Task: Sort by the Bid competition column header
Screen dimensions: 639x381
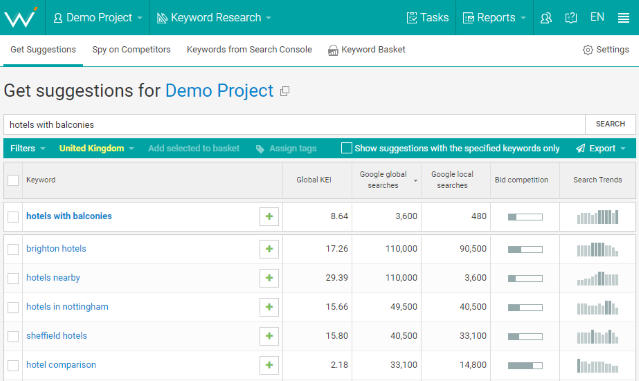Action: (x=521, y=180)
